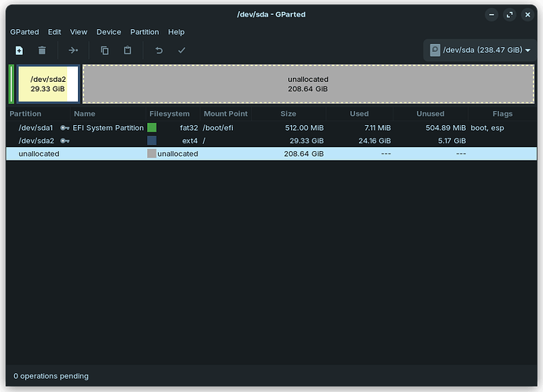The image size is (543, 392).
Task: Click the Filesystem column header
Action: click(x=169, y=114)
